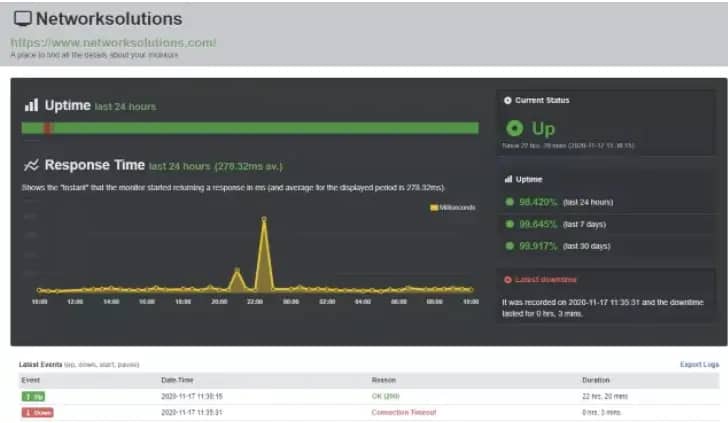Viewport: 728px width, 423px height.
Task: Click the bar chart icon beside Uptime heading
Action: [32, 105]
